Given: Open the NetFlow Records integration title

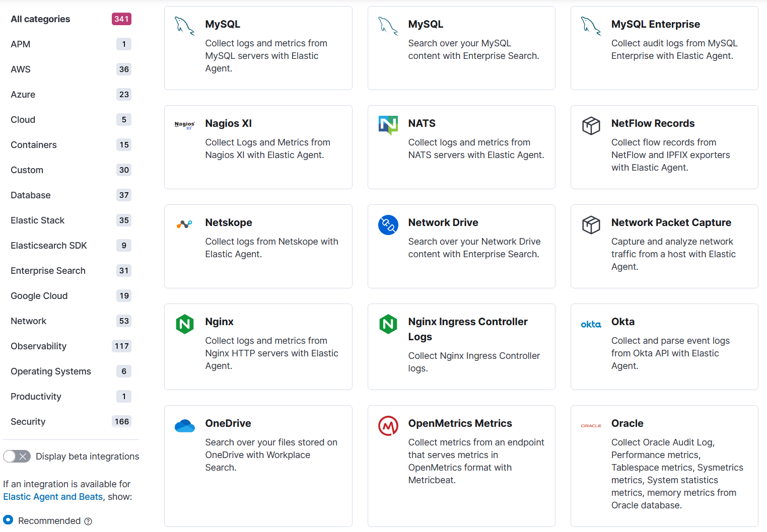Looking at the screenshot, I should tap(653, 123).
